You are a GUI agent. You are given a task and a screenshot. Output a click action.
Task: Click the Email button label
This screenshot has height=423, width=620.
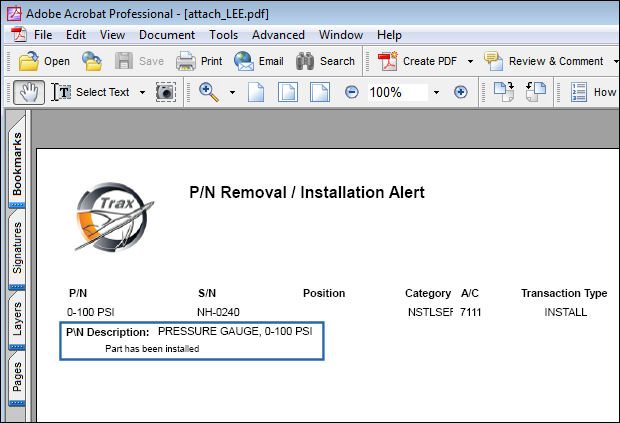[x=271, y=61]
